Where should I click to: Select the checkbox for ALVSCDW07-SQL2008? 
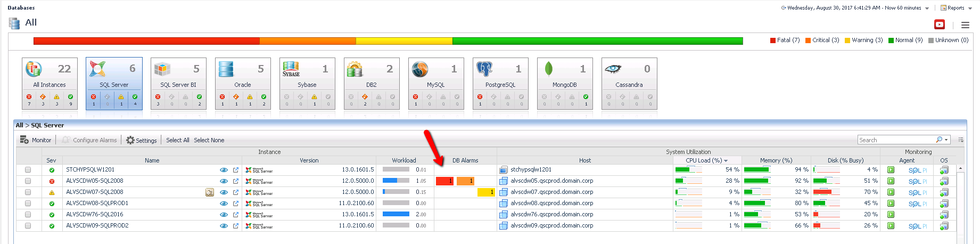[28, 192]
